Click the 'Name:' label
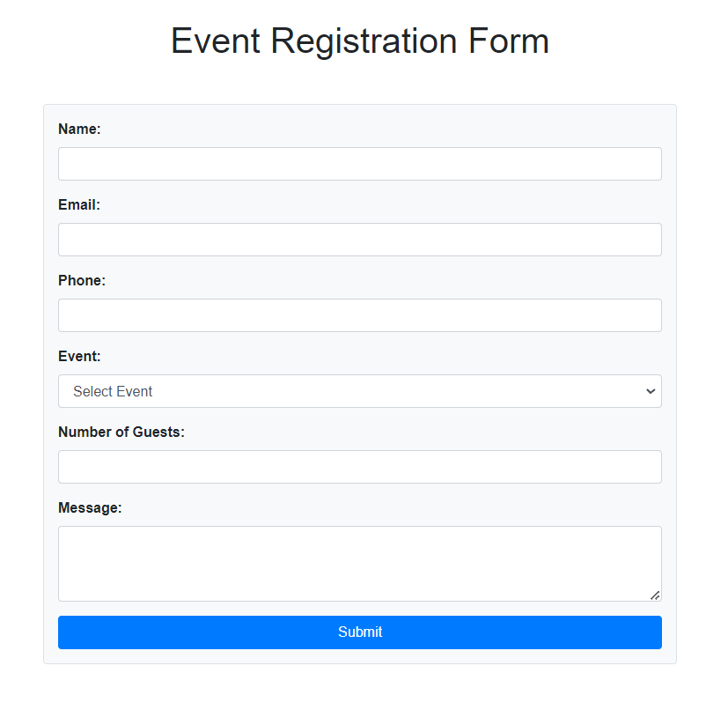 [79, 129]
